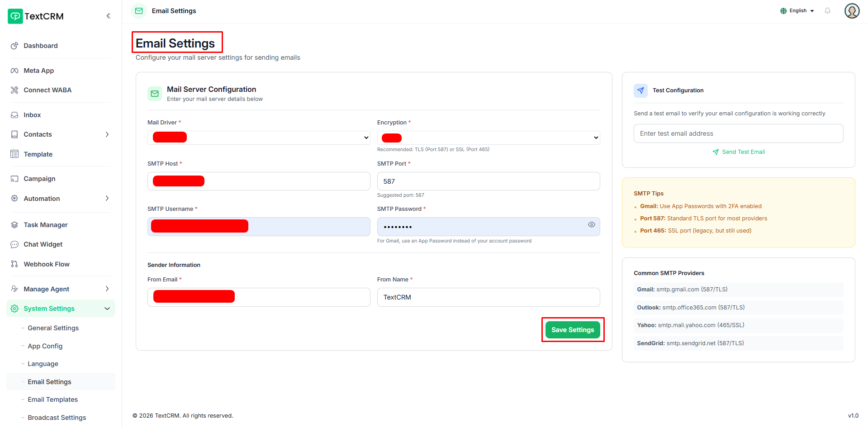868x428 pixels.
Task: Collapse System Settings menu
Action: (107, 309)
